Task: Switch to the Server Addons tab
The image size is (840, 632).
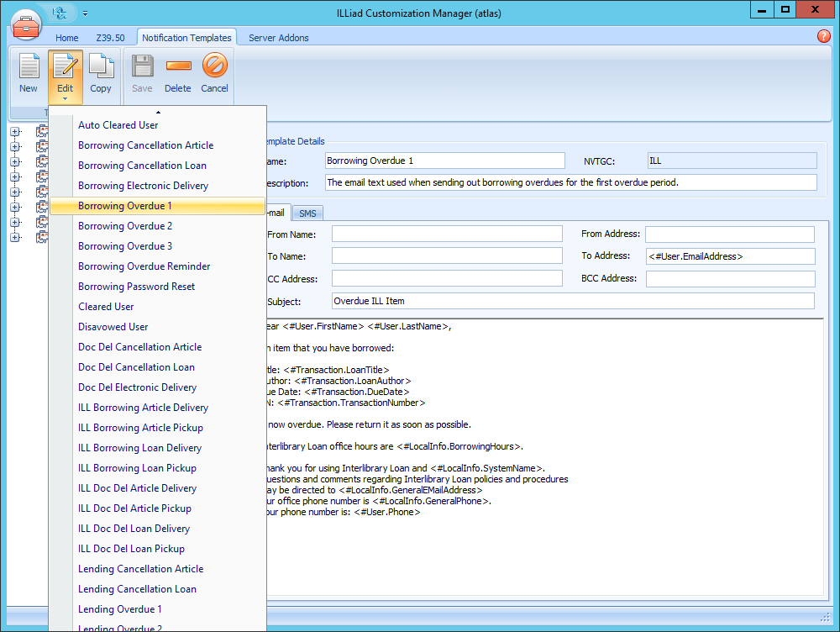Action: 277,37
